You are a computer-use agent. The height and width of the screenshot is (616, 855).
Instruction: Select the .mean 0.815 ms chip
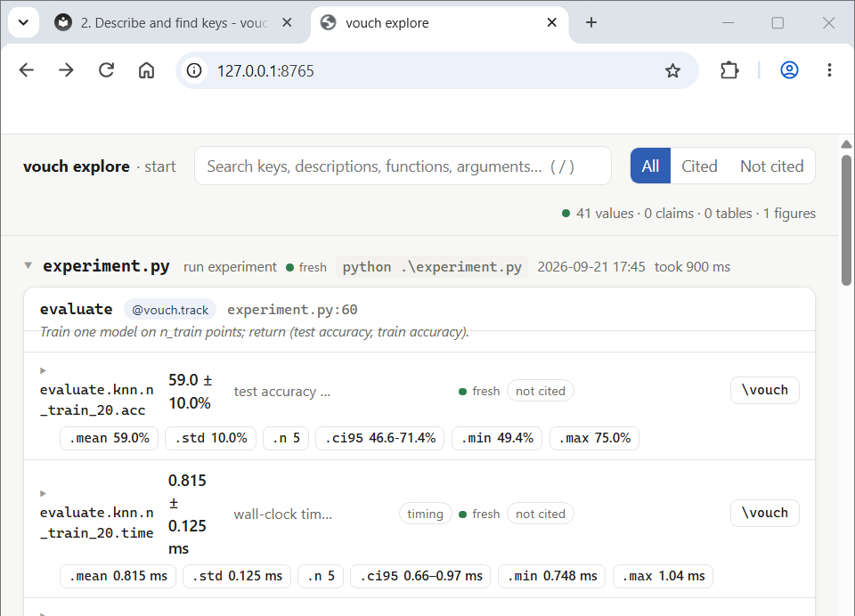(x=118, y=576)
